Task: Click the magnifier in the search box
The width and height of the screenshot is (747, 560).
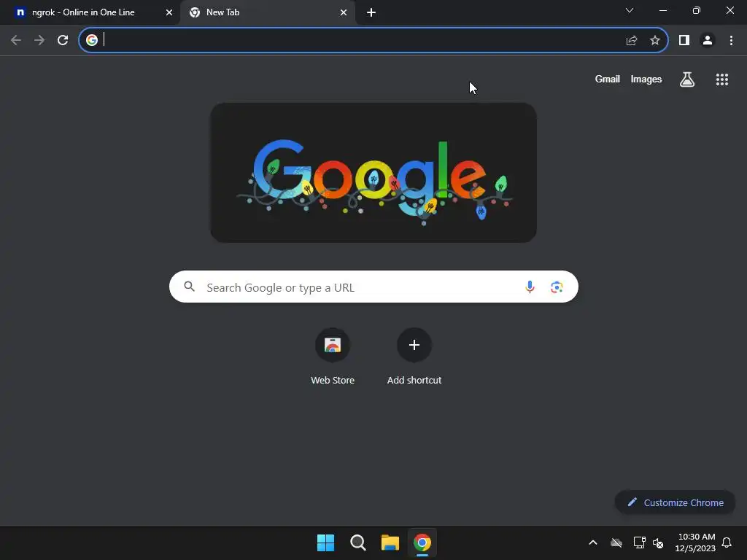Action: pos(190,287)
